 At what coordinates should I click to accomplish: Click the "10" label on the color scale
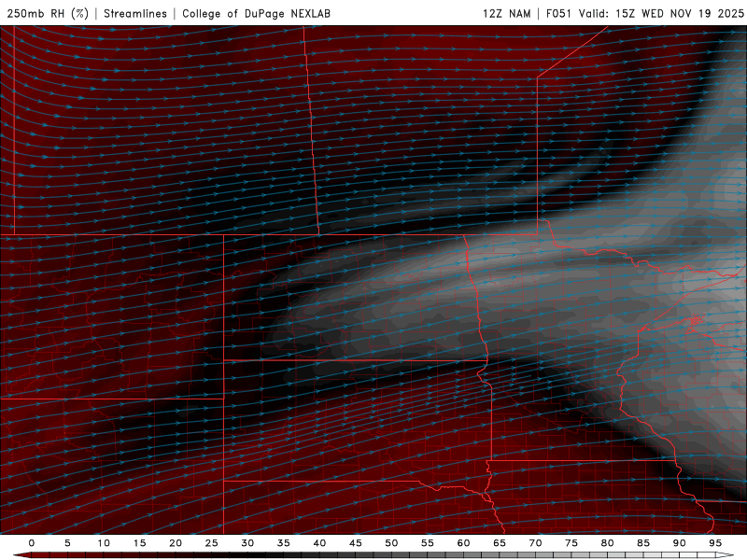104,543
